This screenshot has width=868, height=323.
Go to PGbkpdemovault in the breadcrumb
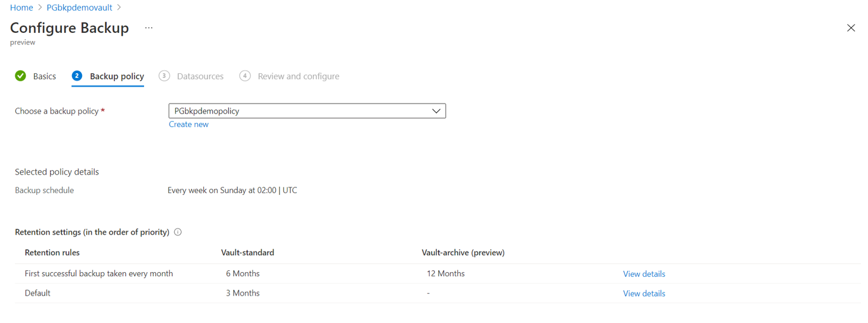tap(79, 8)
